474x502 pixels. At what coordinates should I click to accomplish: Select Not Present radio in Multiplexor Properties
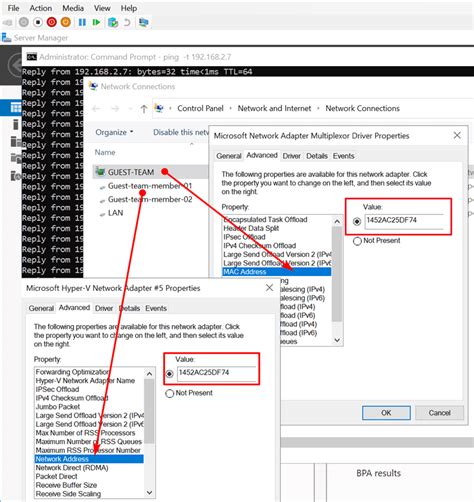click(x=357, y=241)
